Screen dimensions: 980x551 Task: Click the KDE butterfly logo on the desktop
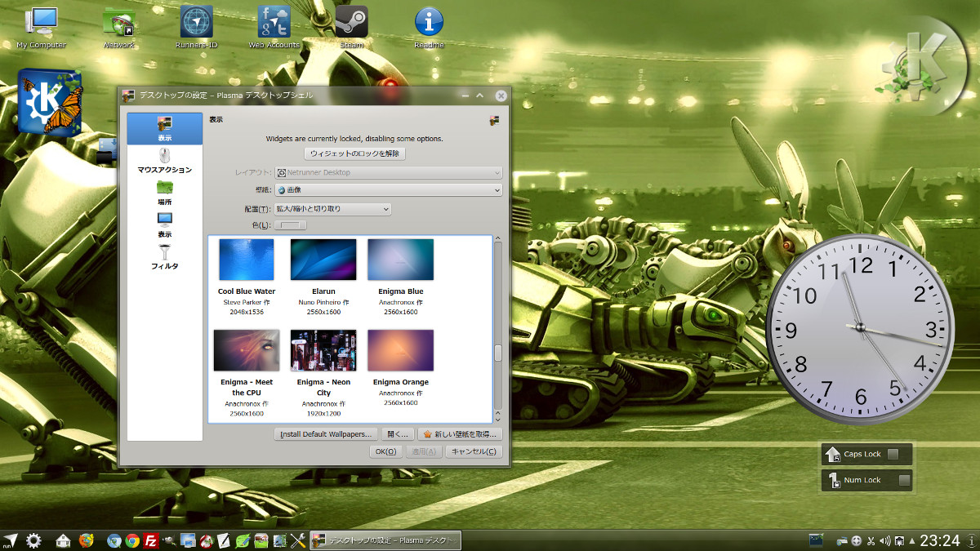[x=51, y=102]
